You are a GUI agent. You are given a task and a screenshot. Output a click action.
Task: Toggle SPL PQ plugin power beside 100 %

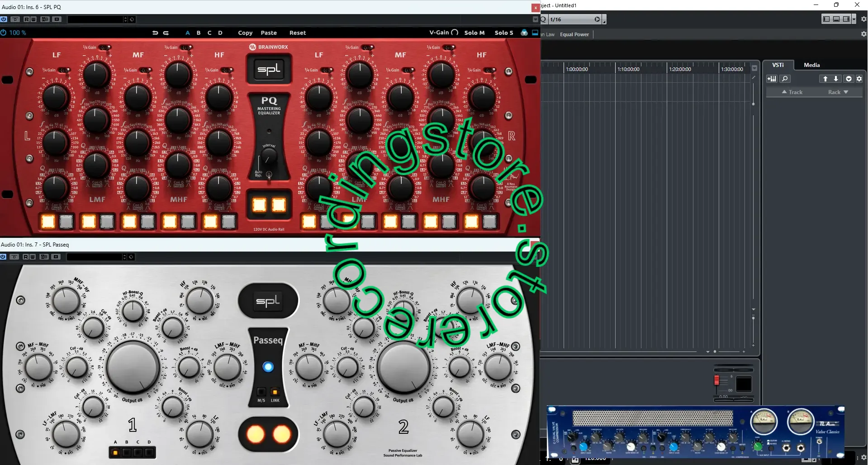[4, 33]
